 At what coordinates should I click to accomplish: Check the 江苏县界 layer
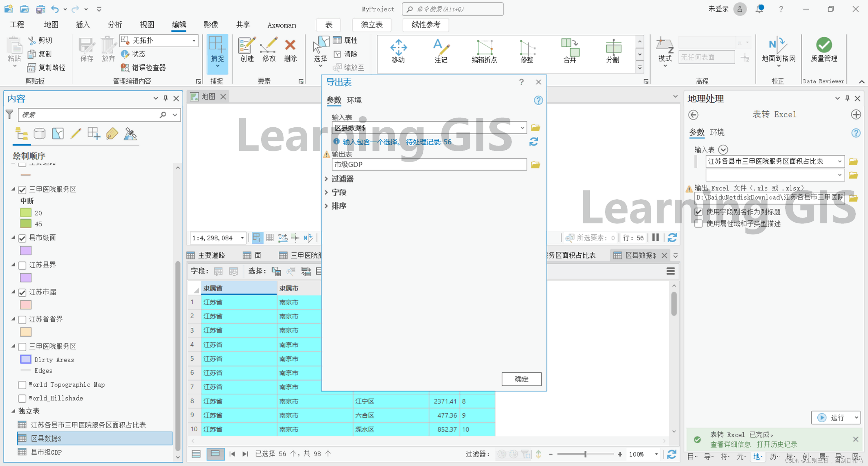22,265
